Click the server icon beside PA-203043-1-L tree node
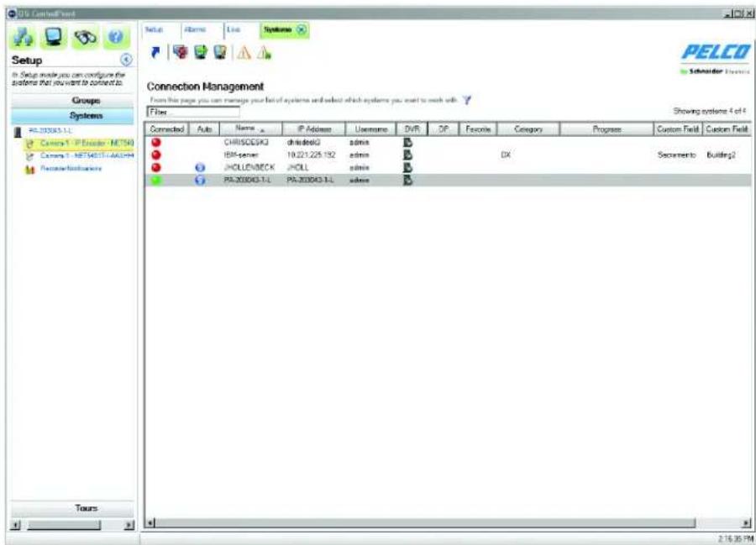 (18, 132)
